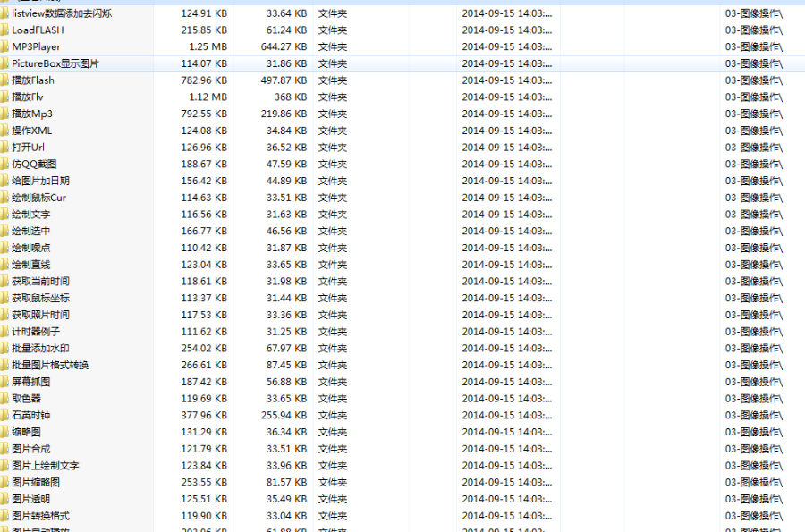Click the folder icon beside 播放Mp3
Viewport: 805px width, 532px height.
click(4, 114)
